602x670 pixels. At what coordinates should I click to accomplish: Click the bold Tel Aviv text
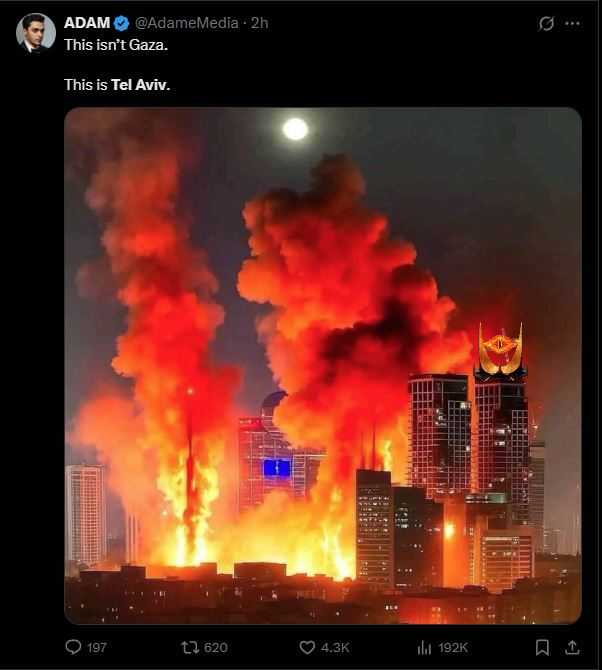141,85
